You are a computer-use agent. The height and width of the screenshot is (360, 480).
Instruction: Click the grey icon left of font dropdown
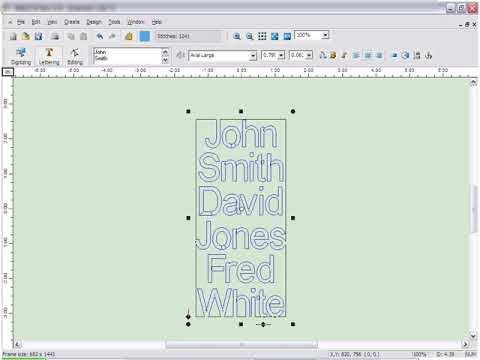pos(180,55)
